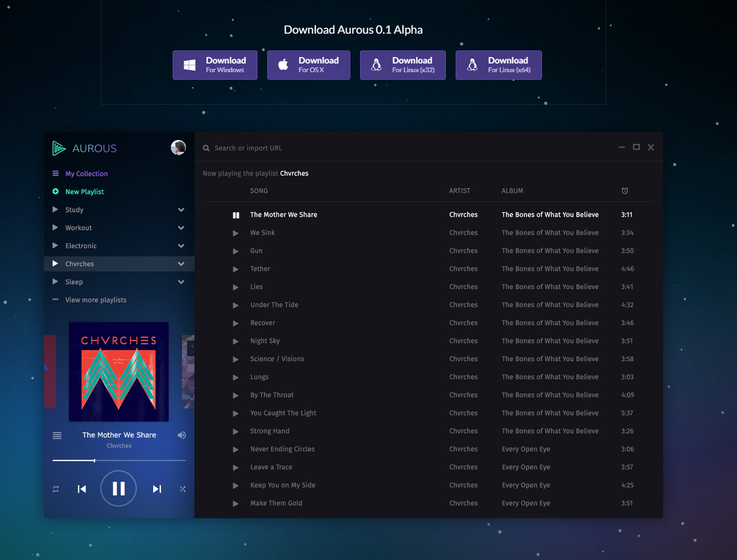The width and height of the screenshot is (737, 560).
Task: Play the song You Caught The Light
Action: (x=236, y=413)
